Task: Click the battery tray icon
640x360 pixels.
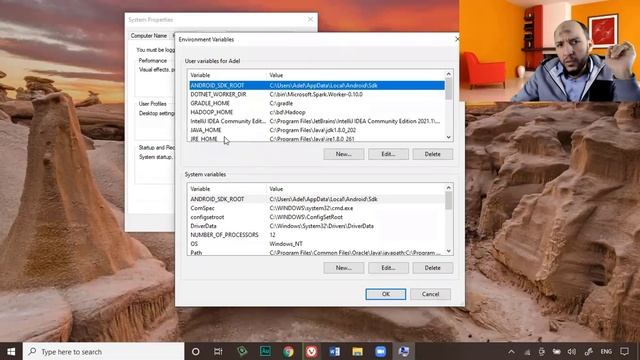Action: click(557, 351)
